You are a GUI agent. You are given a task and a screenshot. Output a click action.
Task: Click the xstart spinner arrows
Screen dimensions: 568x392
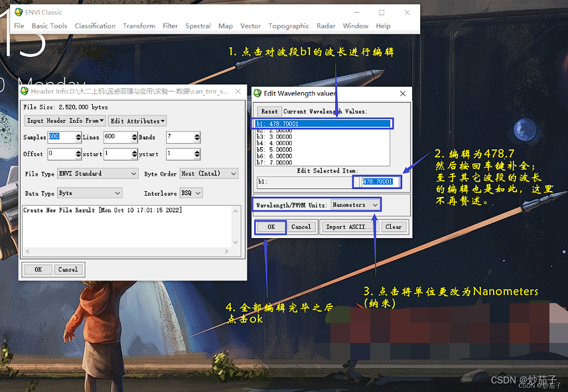tap(135, 154)
